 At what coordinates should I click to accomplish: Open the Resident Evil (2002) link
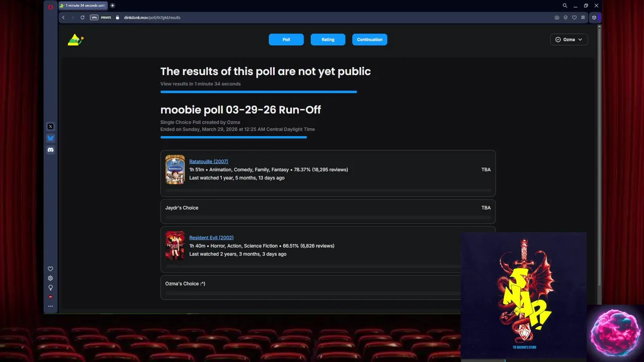point(211,238)
